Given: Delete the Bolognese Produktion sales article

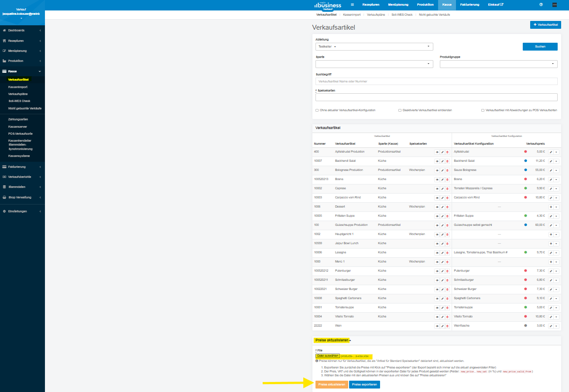Looking at the screenshot, I should tap(447, 170).
